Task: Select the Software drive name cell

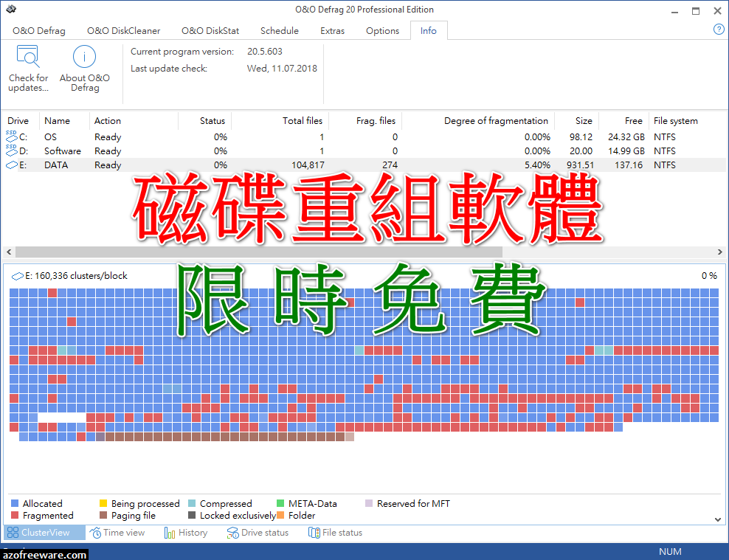Action: [62, 151]
